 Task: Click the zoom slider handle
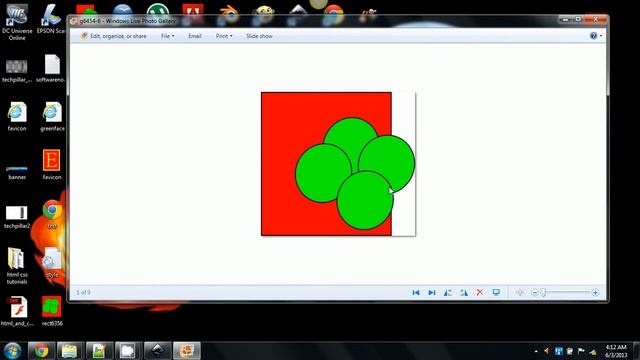point(543,292)
